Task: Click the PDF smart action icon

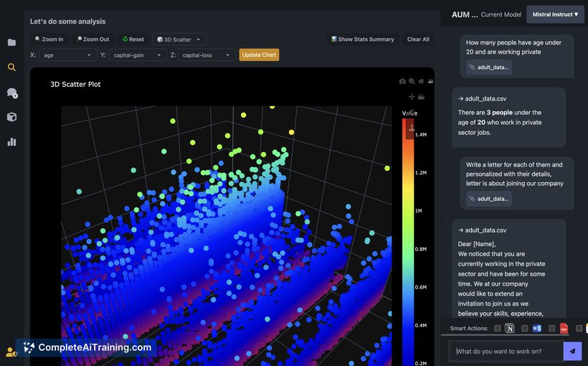Action: (x=564, y=328)
